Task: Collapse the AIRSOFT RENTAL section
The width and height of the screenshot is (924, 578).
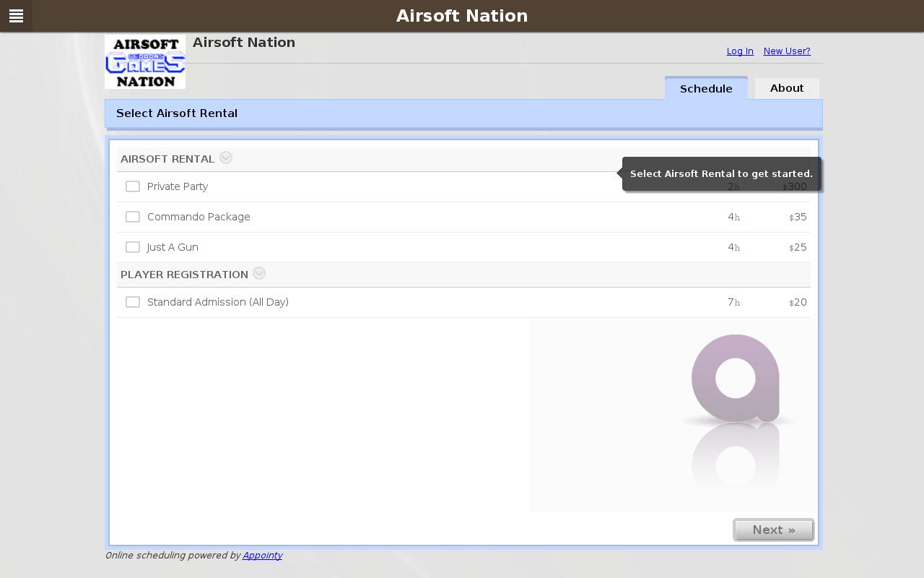Action: 226,158
